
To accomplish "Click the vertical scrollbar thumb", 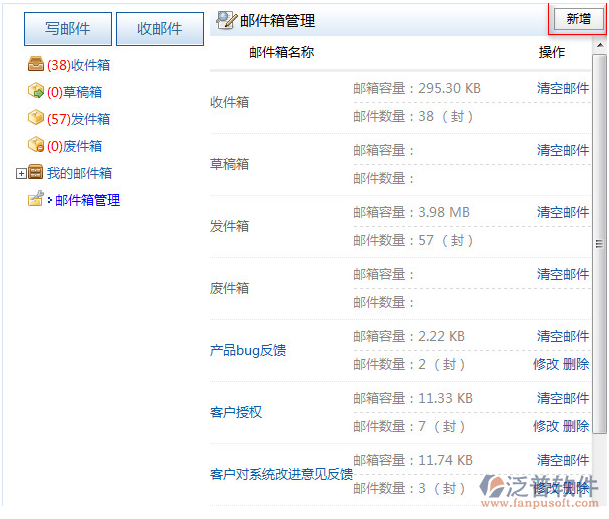I will 600,244.
